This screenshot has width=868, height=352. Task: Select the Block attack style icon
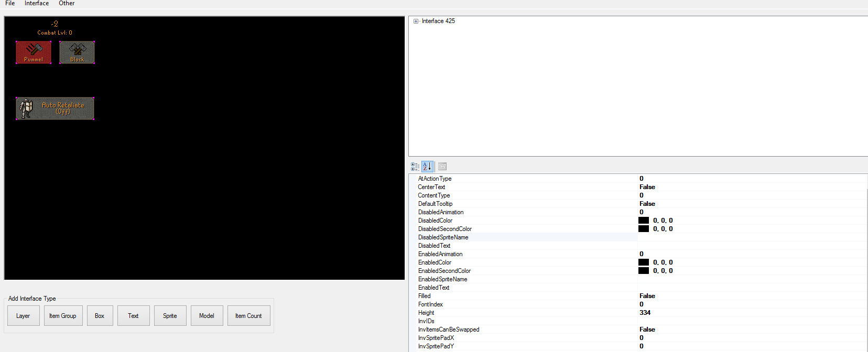(x=77, y=52)
